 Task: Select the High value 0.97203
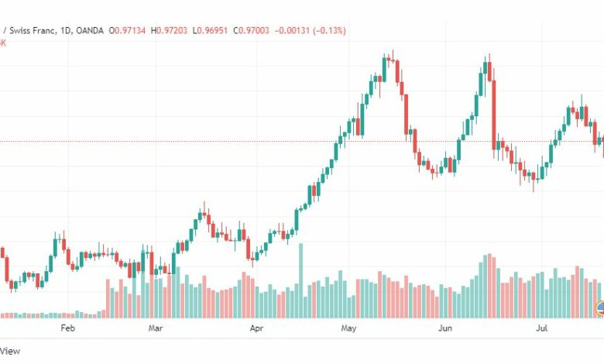171,30
